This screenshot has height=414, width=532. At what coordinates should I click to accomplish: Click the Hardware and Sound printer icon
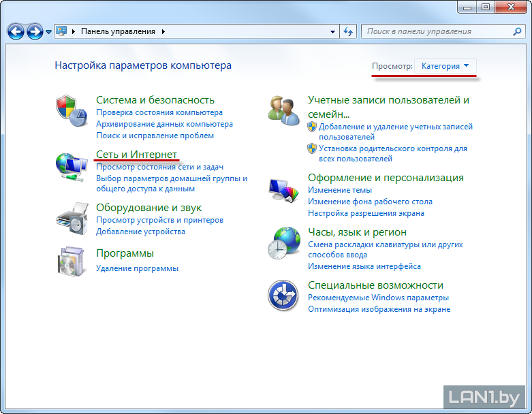(72, 219)
